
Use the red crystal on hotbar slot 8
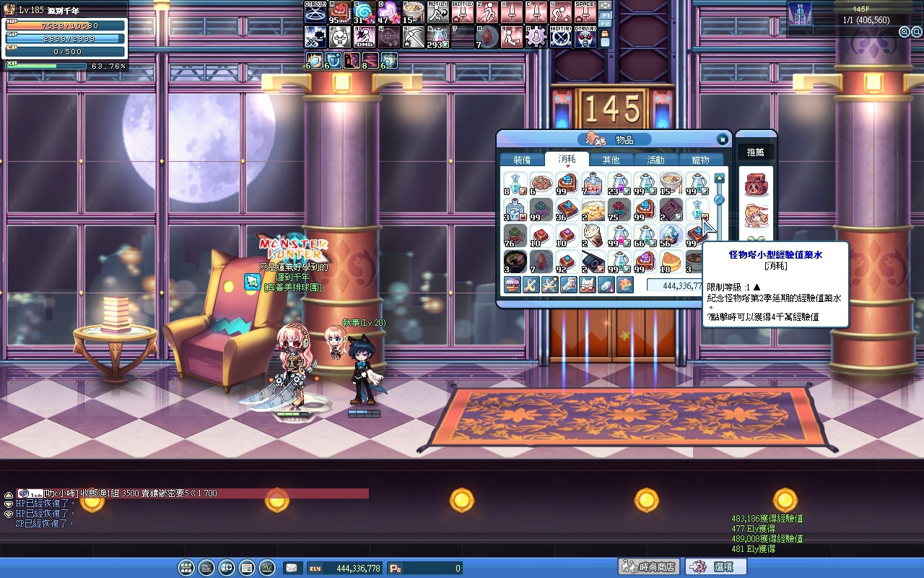pyautogui.click(x=487, y=37)
